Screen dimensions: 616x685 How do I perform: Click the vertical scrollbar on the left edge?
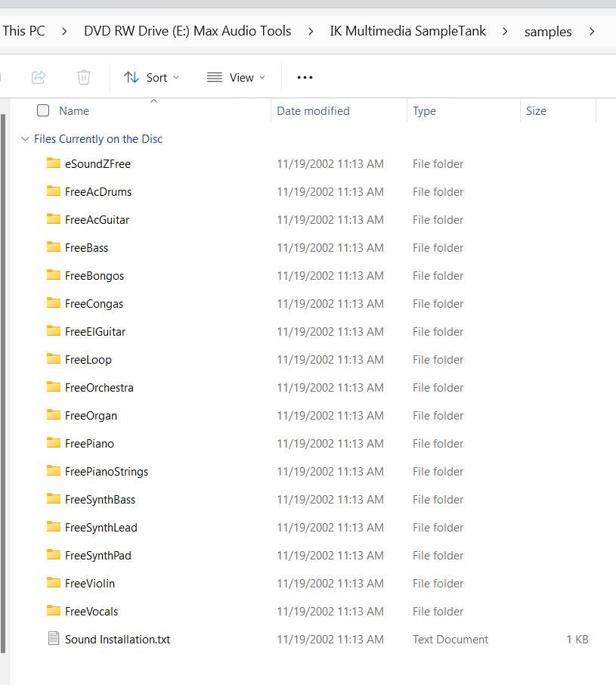tap(2, 378)
